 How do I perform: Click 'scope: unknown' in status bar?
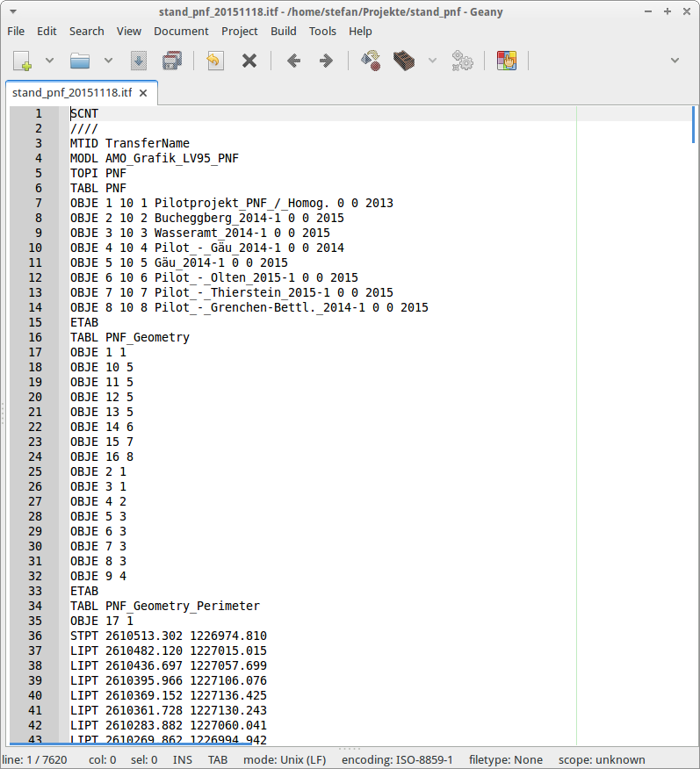602,759
